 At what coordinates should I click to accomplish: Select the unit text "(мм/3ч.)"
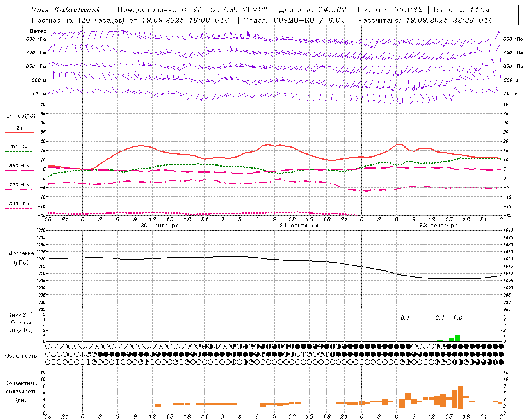pos(21,315)
